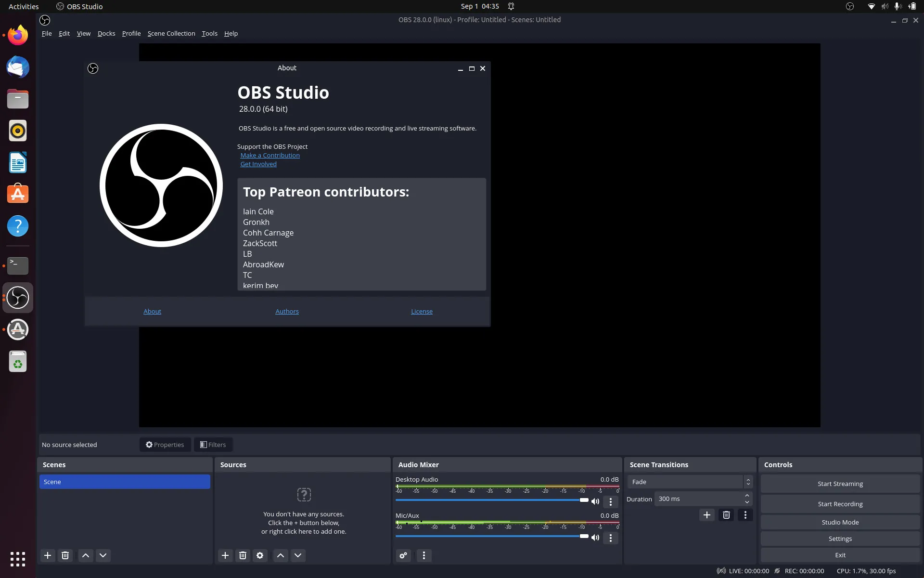Click Remove Scene icon

(x=64, y=555)
